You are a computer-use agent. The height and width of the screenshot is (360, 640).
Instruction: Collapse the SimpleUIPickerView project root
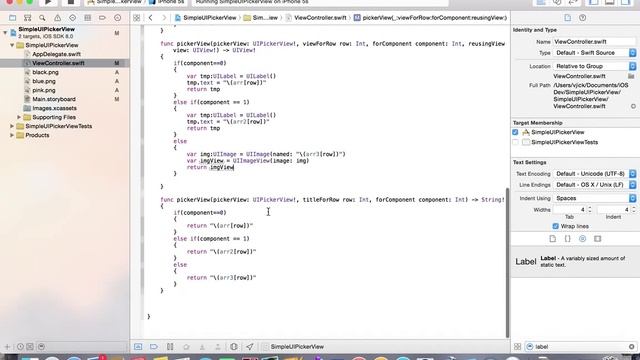tap(5, 32)
